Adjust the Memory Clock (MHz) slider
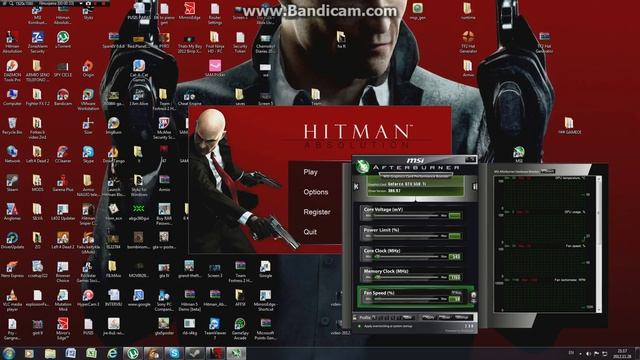Image resolution: width=640 pixels, height=360 pixels. 406,277
